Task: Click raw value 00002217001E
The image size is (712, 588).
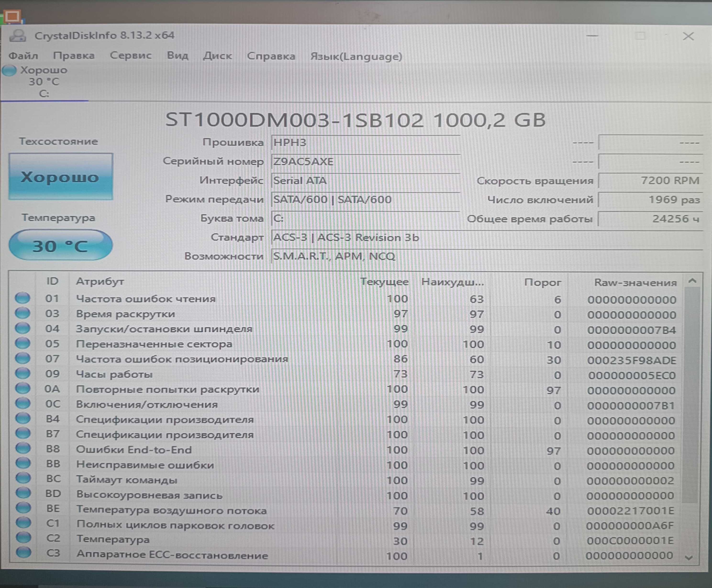Action: pyautogui.click(x=631, y=511)
